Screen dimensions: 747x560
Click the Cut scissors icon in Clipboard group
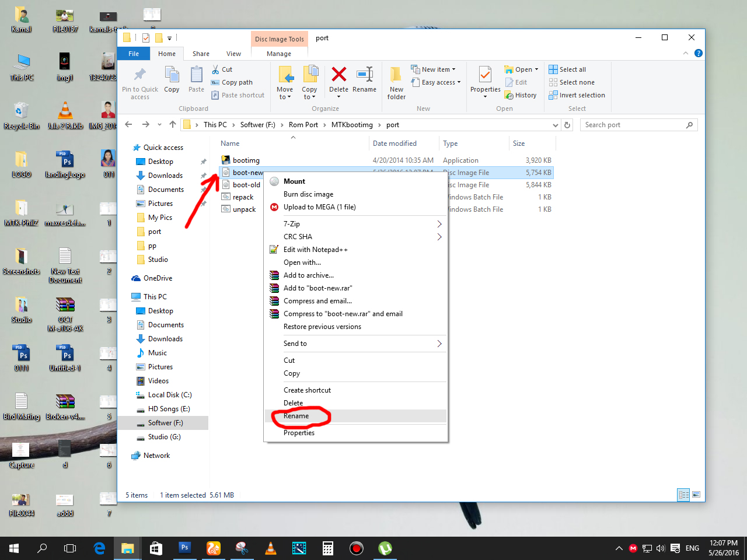(215, 69)
